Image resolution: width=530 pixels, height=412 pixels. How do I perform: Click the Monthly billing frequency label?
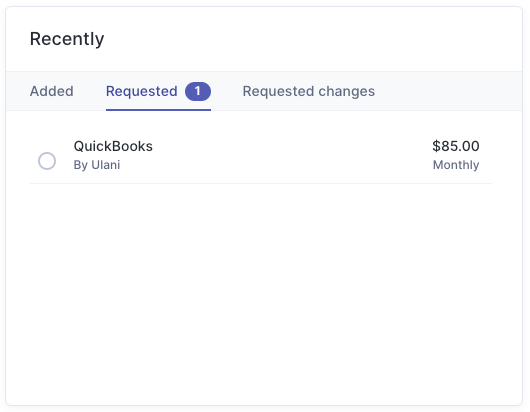point(456,165)
